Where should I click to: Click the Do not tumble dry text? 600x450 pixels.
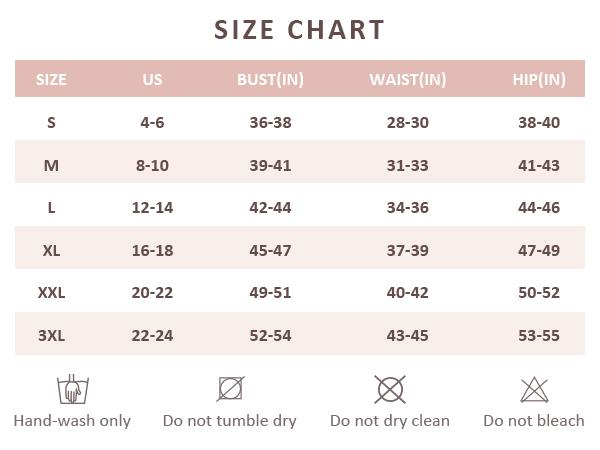(230, 420)
